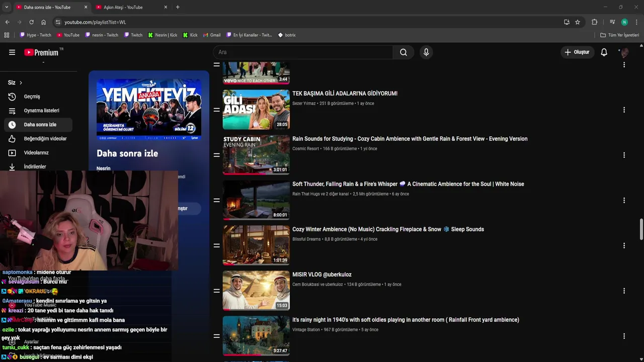
Task: Open Soft Thunder, Falling Rain video title
Action: pyautogui.click(x=408, y=184)
